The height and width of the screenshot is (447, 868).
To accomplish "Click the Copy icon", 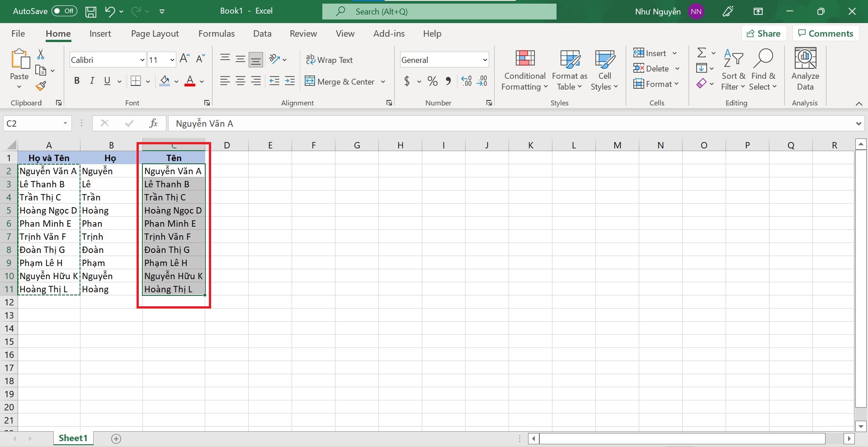I will 41,70.
